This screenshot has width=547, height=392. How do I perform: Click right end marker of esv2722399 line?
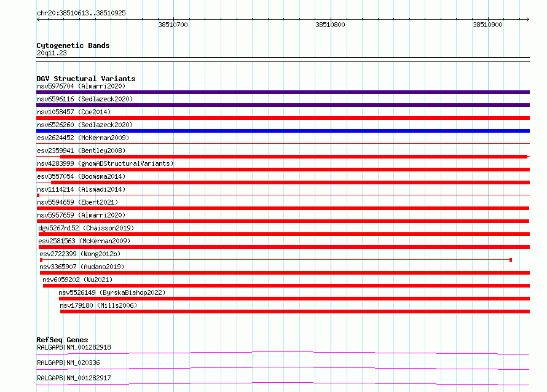511,260
